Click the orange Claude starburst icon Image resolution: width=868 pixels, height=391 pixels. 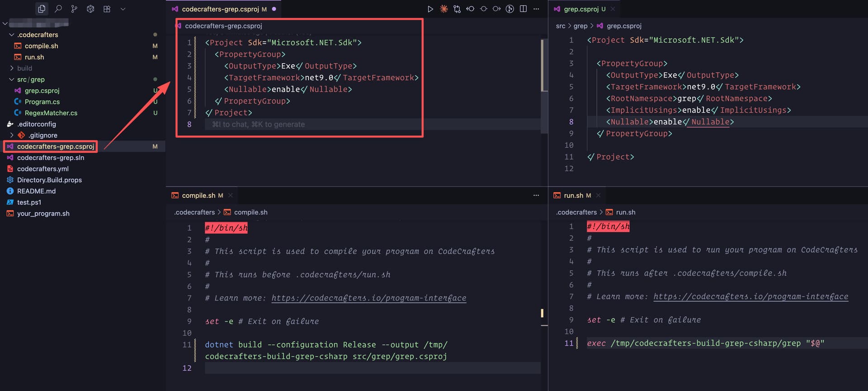(x=443, y=9)
